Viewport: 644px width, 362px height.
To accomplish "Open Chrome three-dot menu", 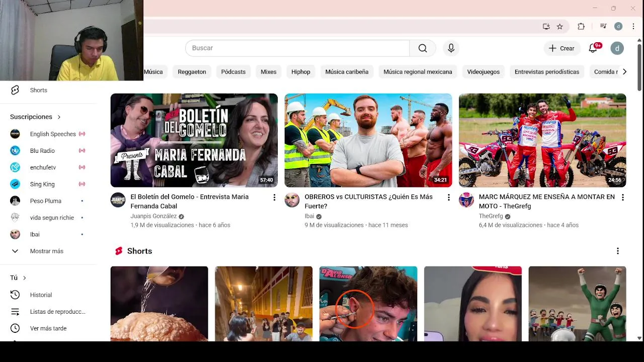I will (x=633, y=27).
